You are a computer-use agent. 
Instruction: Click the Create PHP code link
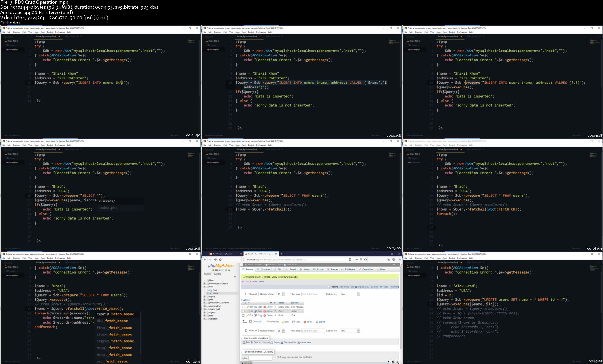point(380,287)
